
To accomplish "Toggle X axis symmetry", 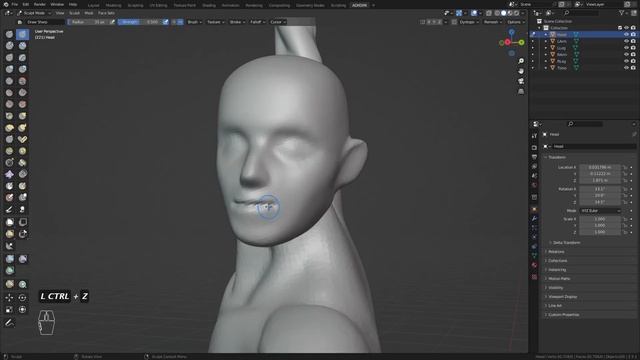I will pyautogui.click(x=429, y=22).
